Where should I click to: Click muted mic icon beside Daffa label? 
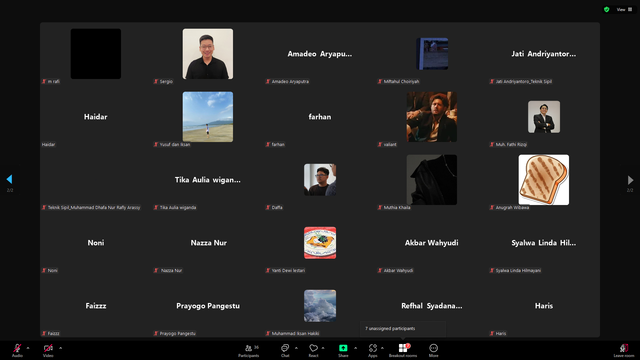coord(268,207)
